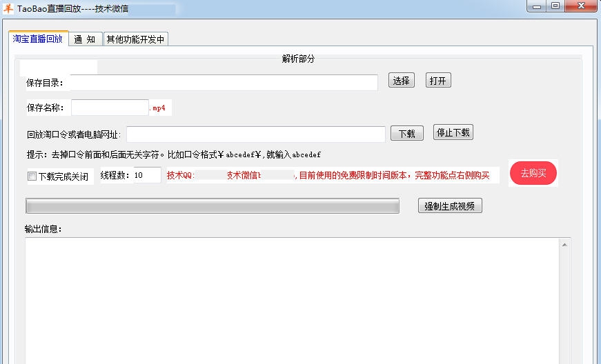Click the 下载 button

coord(406,134)
